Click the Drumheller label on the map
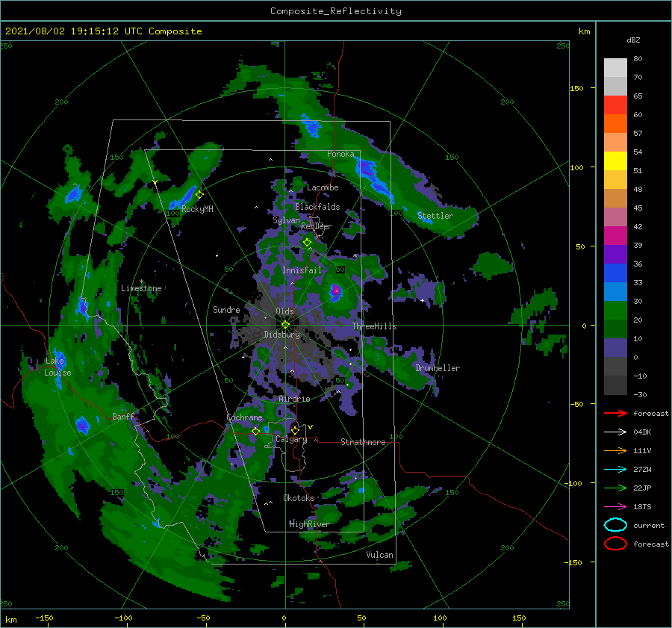 [x=438, y=368]
